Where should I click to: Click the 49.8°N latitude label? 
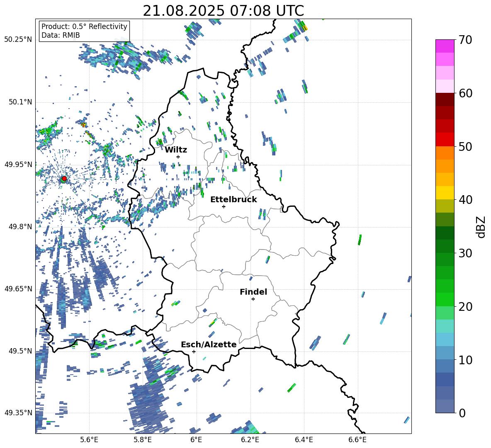click(21, 227)
